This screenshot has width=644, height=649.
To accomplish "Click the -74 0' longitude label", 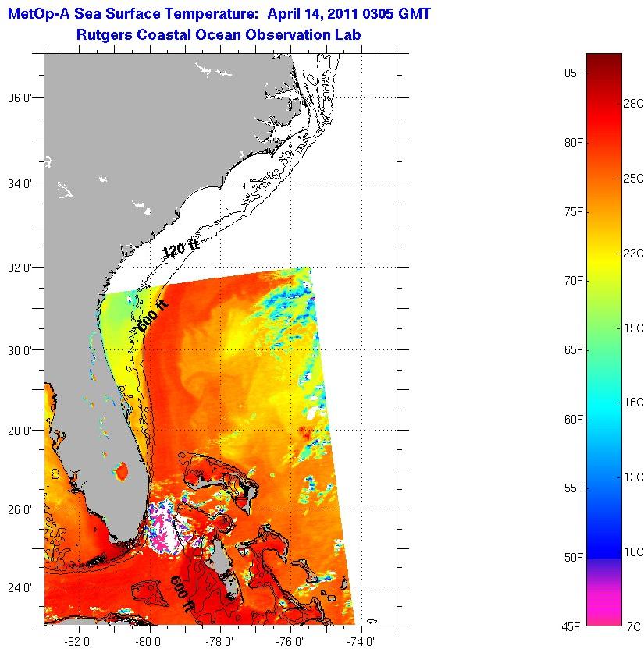I will 361,642.
